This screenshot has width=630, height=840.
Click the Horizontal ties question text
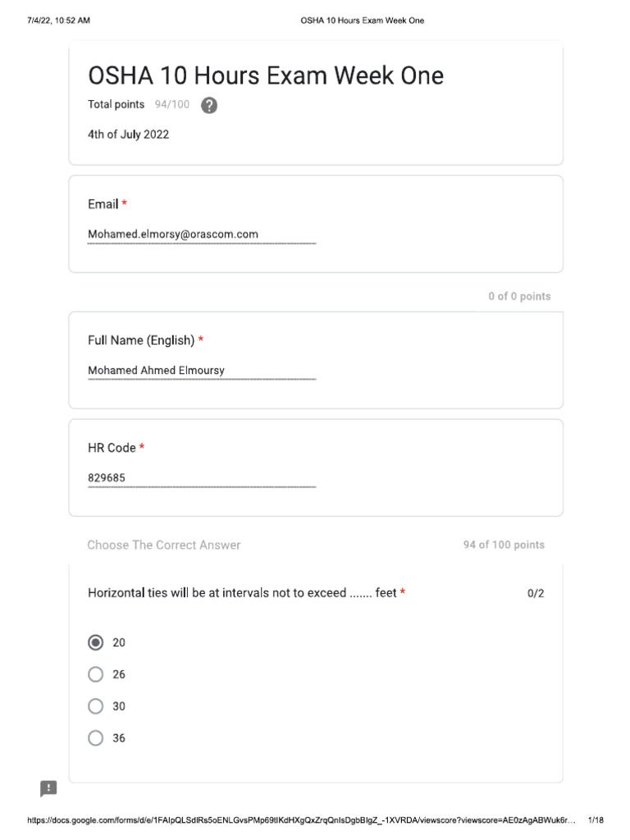click(x=242, y=593)
